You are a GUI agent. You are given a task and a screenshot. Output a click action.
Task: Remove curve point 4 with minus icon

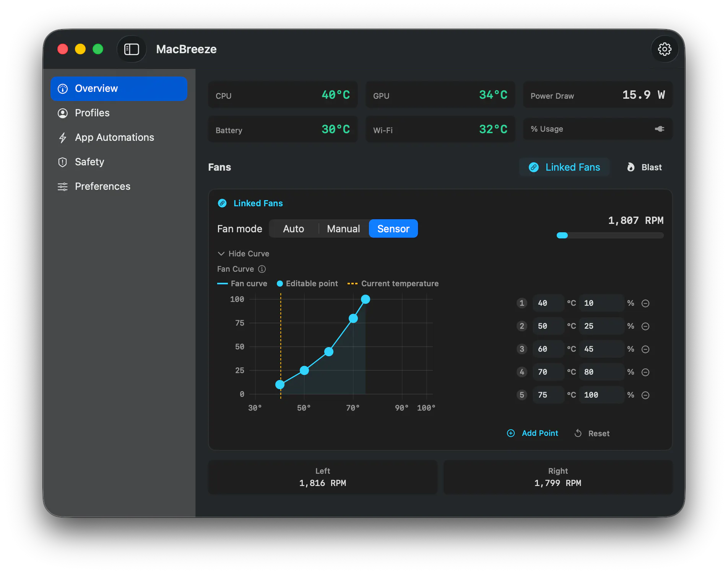coord(645,372)
